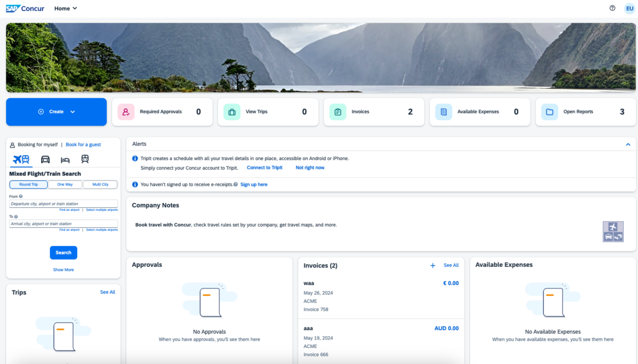Open the train-only search icon
The width and height of the screenshot is (638, 364).
[85, 159]
